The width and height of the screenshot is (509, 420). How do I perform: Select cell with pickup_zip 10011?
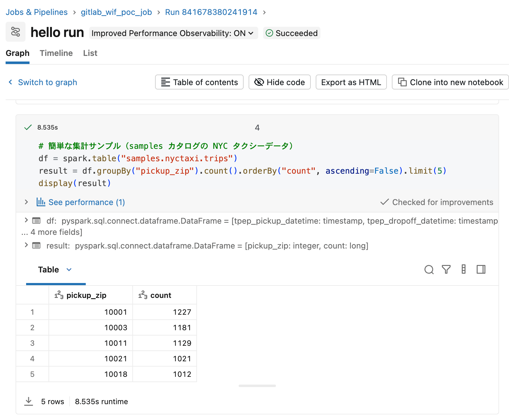pyautogui.click(x=91, y=343)
